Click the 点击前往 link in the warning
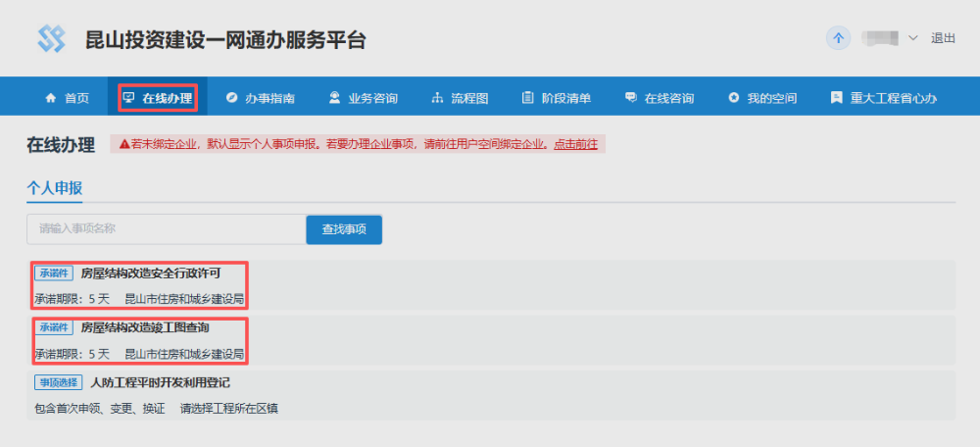This screenshot has height=447, width=980. [x=575, y=144]
